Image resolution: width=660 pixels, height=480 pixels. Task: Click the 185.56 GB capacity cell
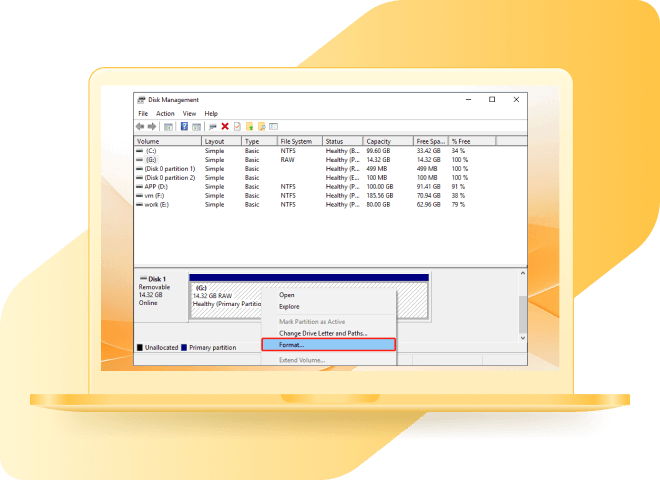tap(380, 195)
